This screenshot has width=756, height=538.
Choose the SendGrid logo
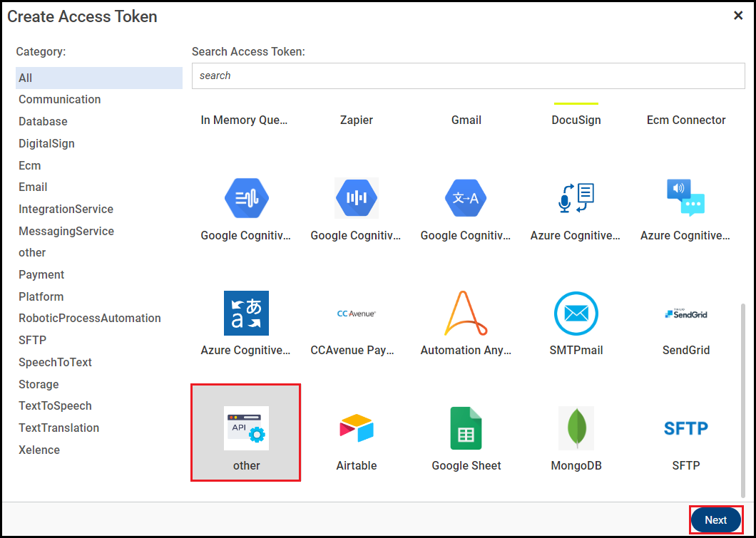[686, 314]
